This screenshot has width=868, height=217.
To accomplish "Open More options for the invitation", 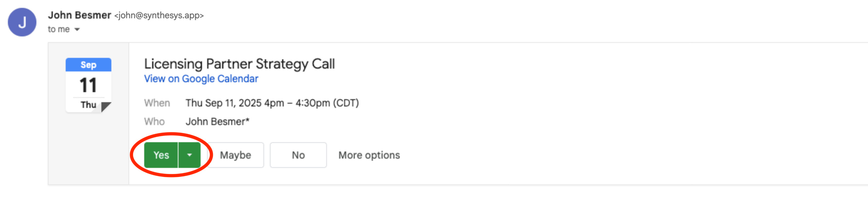I will pos(369,155).
